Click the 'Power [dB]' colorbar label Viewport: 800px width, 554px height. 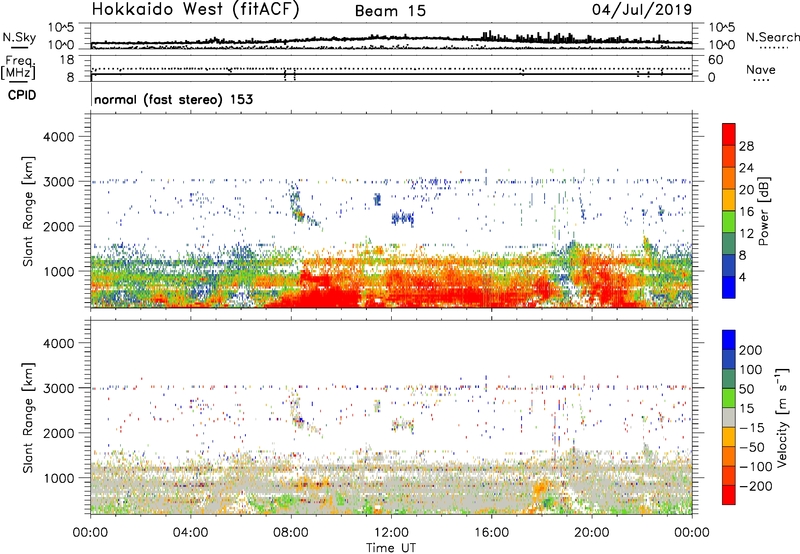tap(763, 211)
